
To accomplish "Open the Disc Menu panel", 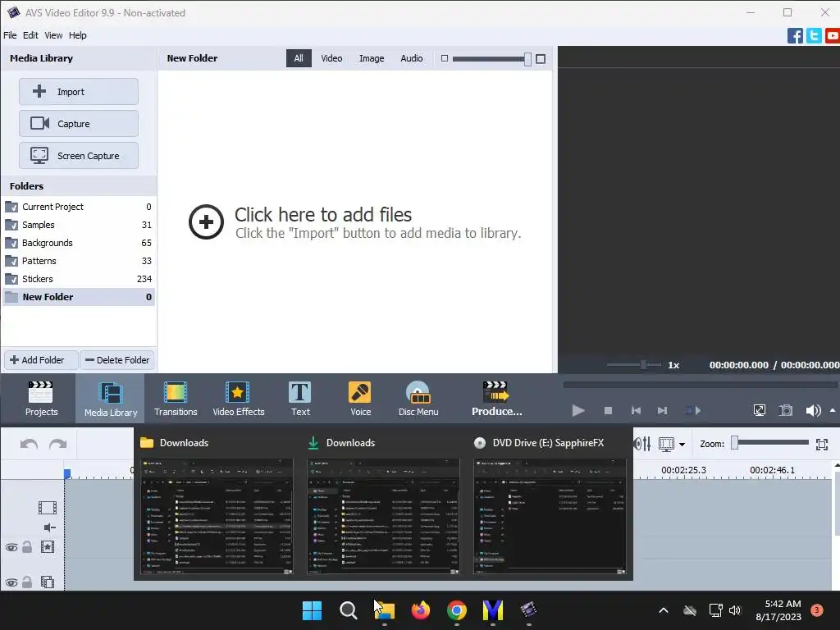I will tap(418, 399).
